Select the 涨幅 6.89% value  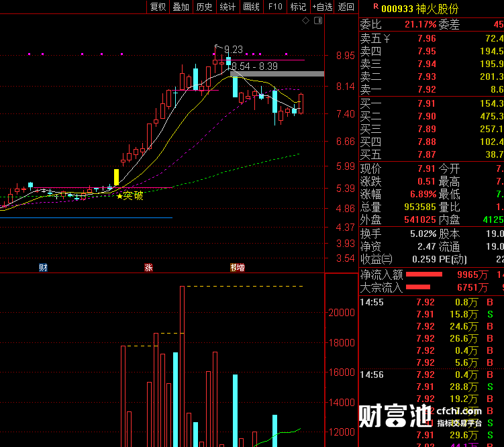point(423,194)
